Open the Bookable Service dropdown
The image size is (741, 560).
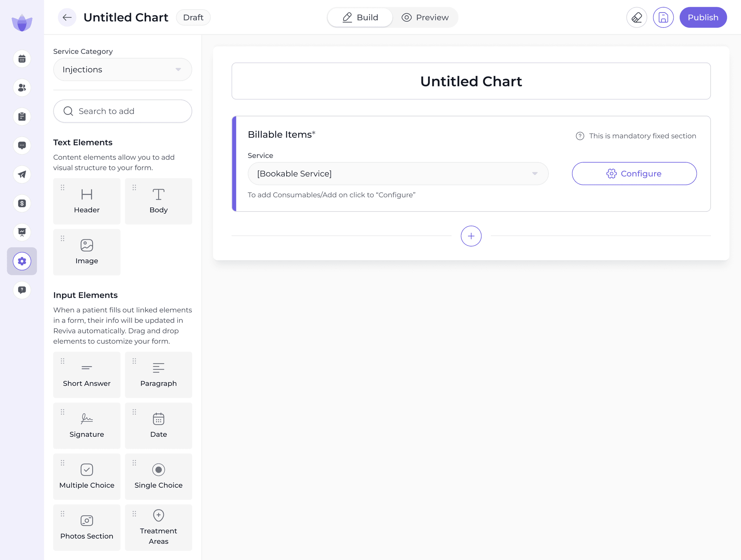(397, 174)
